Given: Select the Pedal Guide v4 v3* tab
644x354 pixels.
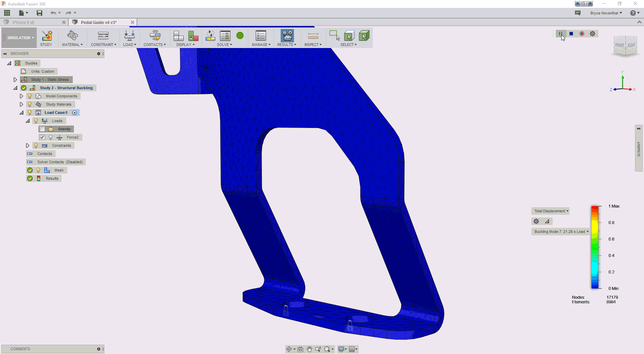Looking at the screenshot, I should coord(99,22).
